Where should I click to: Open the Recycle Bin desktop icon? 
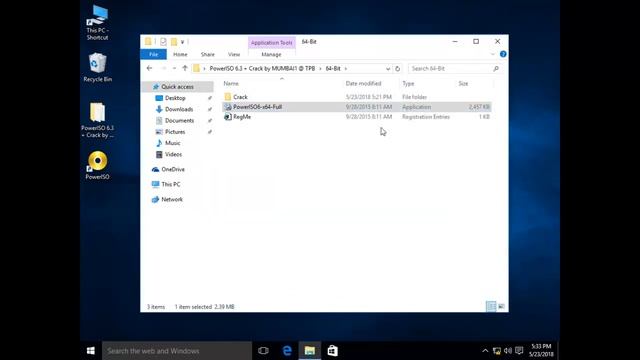click(x=97, y=67)
